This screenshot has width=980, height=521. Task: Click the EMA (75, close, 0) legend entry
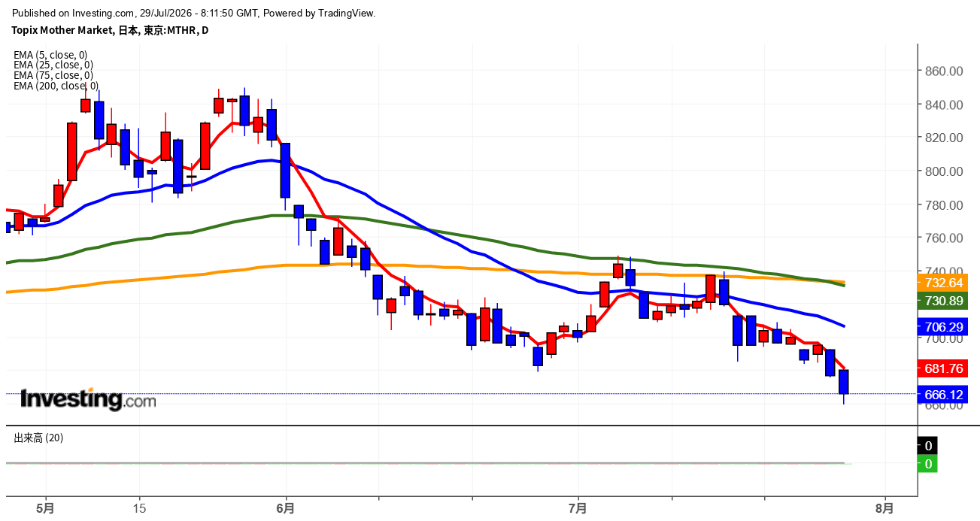(53, 75)
